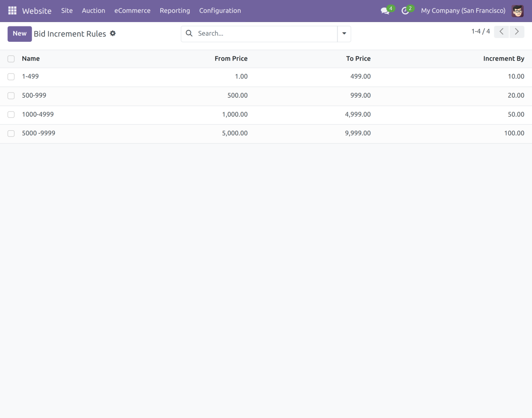532x418 pixels.
Task: Sort by the Increment By column header
Action: tap(504, 59)
